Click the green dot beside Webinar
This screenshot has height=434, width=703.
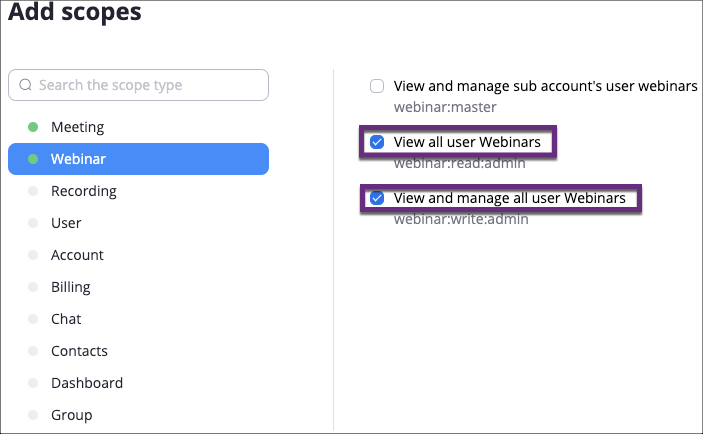point(33,159)
